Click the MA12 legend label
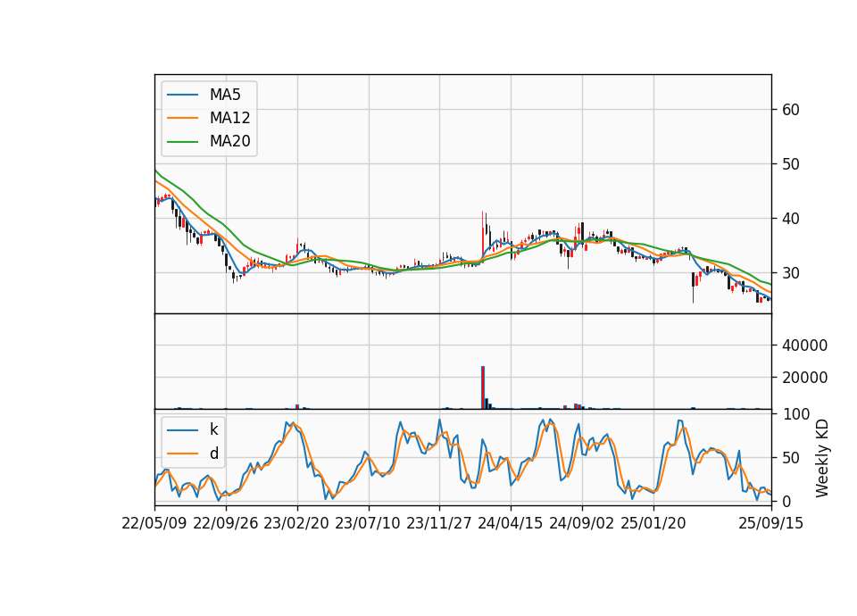Screen dimensions: 857x616 click(229, 118)
